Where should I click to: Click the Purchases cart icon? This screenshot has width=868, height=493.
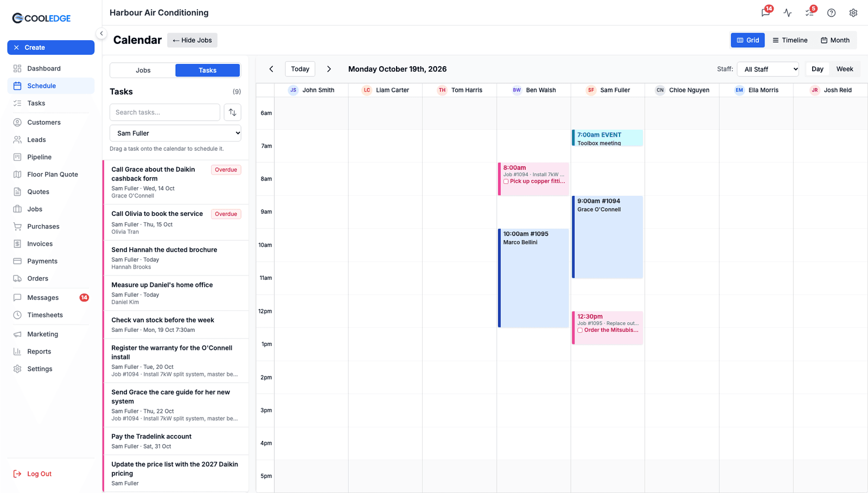tap(17, 226)
